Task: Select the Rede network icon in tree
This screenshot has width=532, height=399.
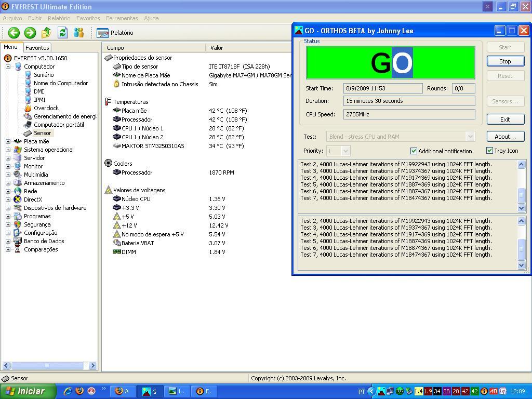Action: [18, 191]
